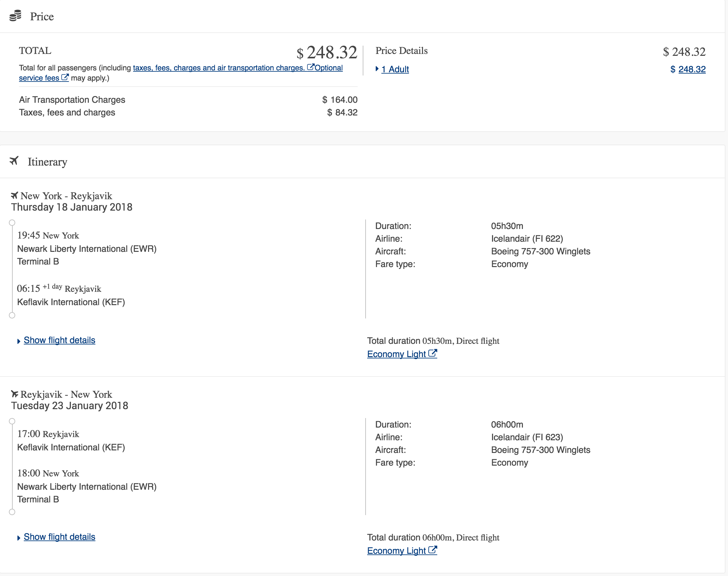Open Economy Light link for New York departure
Image resolution: width=728 pixels, height=576 pixels.
click(396, 354)
